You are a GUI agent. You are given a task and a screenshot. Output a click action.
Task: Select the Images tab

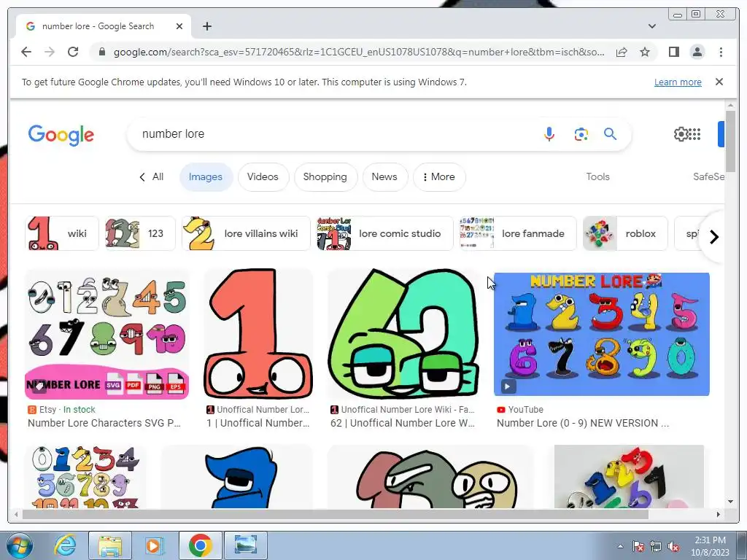205,176
